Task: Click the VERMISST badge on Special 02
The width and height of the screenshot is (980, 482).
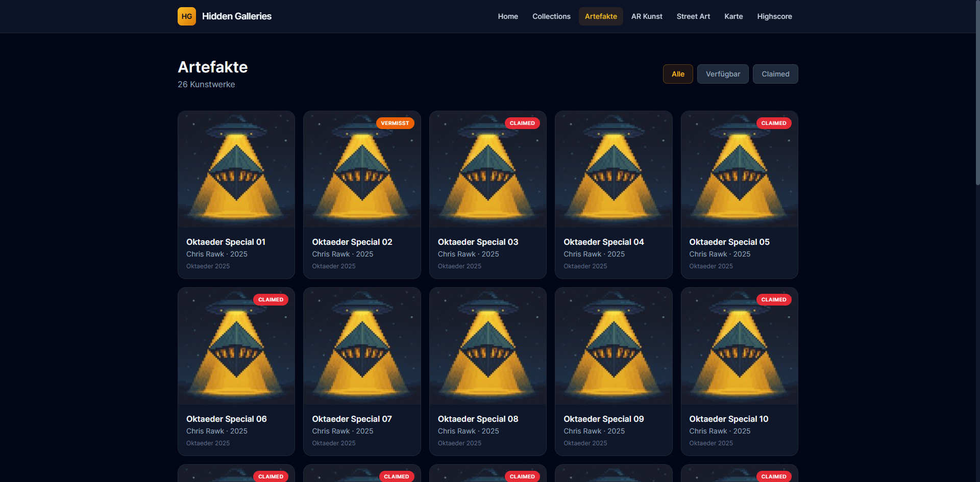Action: coord(395,123)
